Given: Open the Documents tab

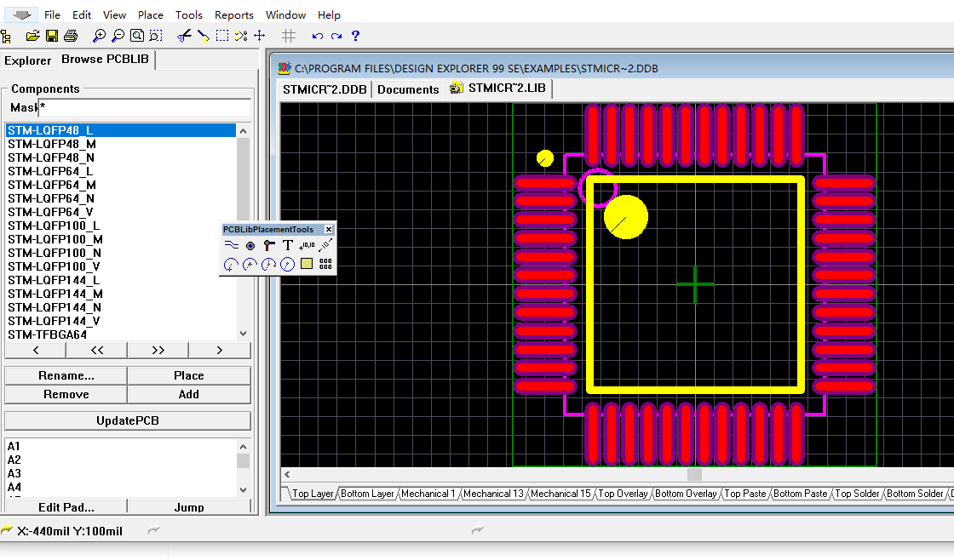Looking at the screenshot, I should click(408, 89).
